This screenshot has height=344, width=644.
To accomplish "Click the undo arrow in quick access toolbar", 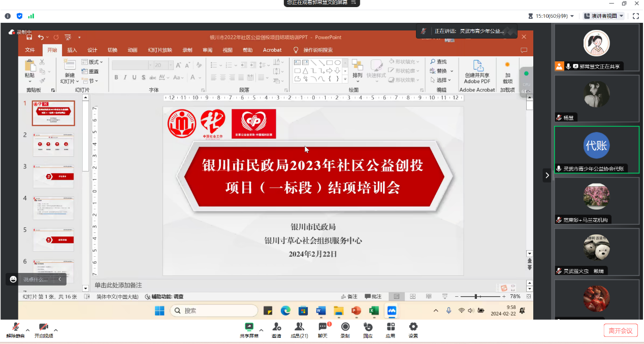I will pyautogui.click(x=41, y=37).
